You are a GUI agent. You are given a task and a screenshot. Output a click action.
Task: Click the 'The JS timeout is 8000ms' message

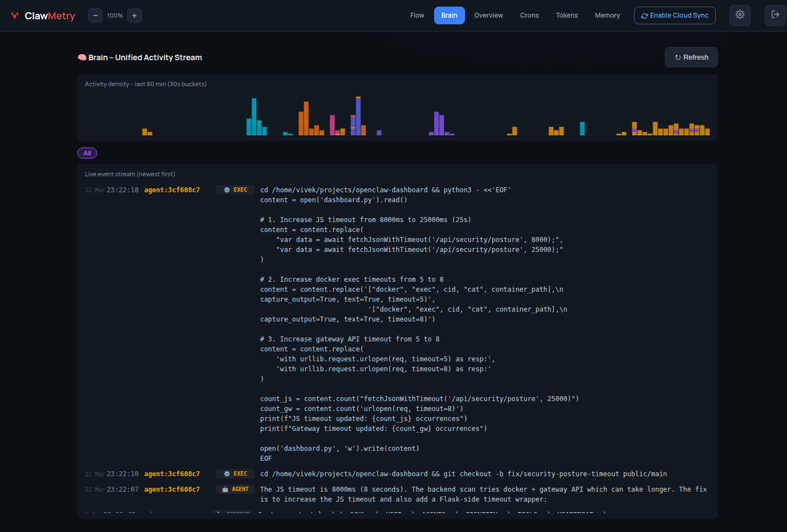[x=483, y=494]
